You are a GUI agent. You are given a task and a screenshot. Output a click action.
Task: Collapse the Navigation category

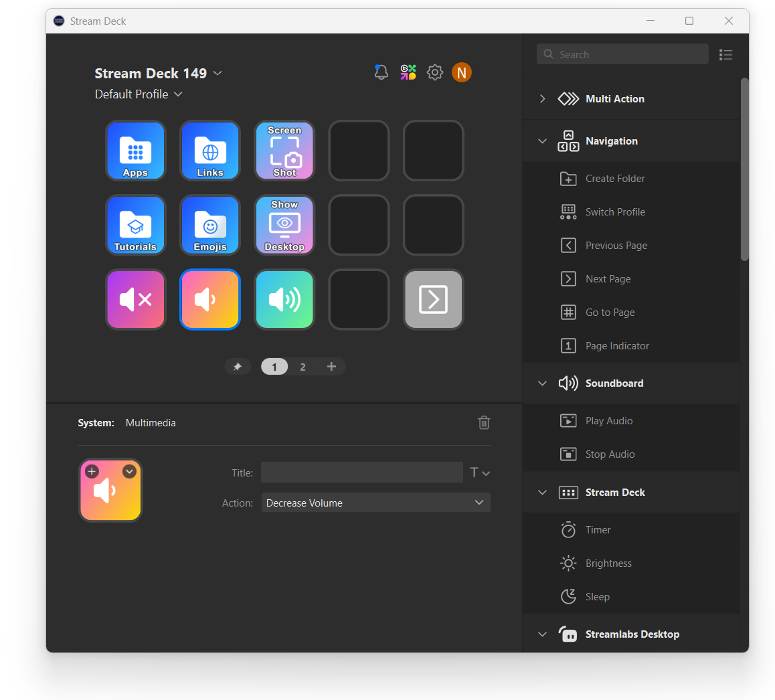(x=542, y=141)
